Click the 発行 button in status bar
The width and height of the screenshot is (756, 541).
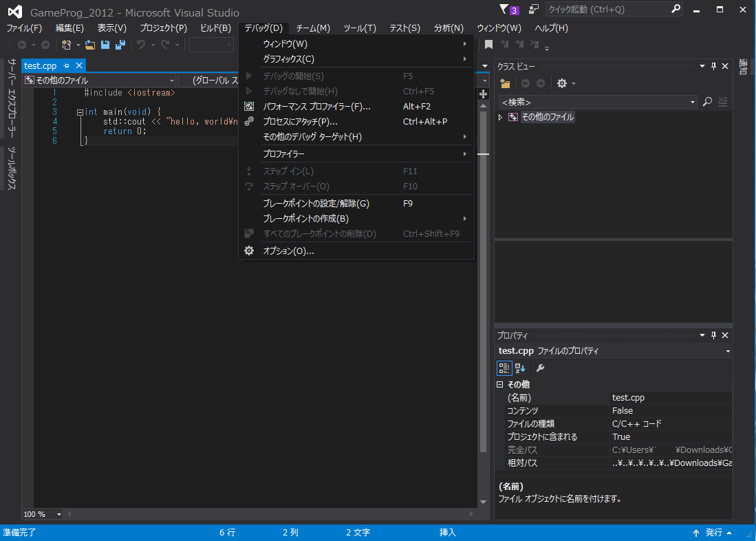point(713,533)
